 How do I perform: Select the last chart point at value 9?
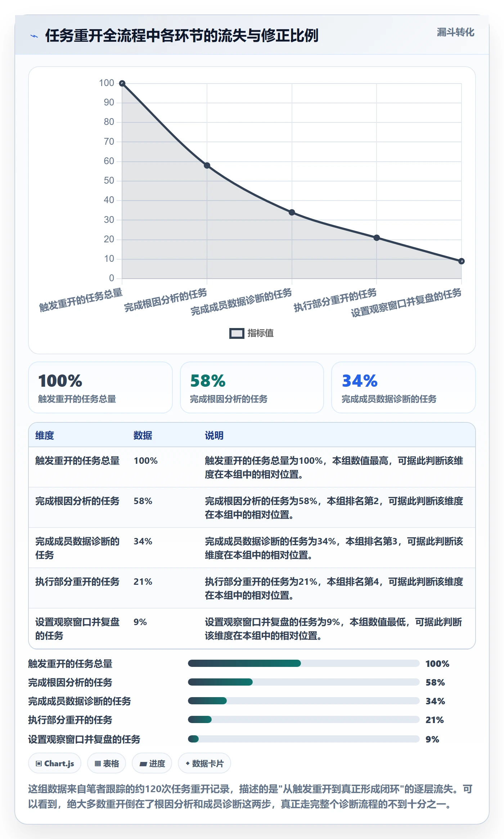[462, 261]
